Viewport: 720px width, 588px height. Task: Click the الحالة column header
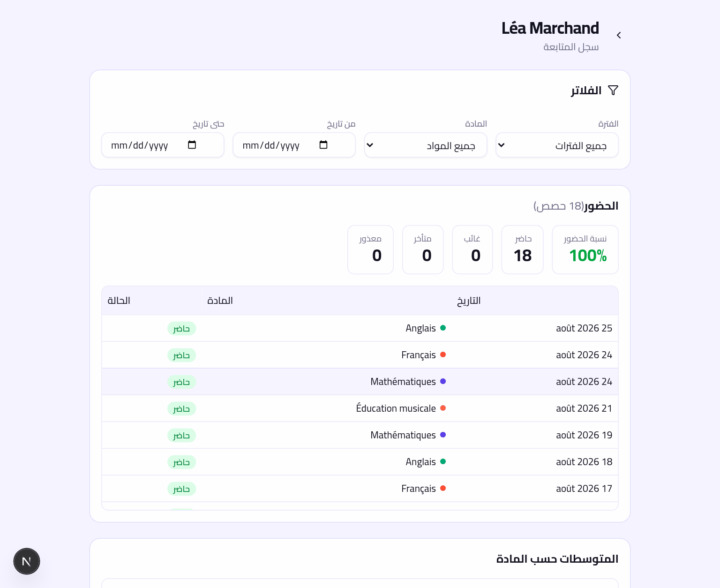pyautogui.click(x=119, y=301)
